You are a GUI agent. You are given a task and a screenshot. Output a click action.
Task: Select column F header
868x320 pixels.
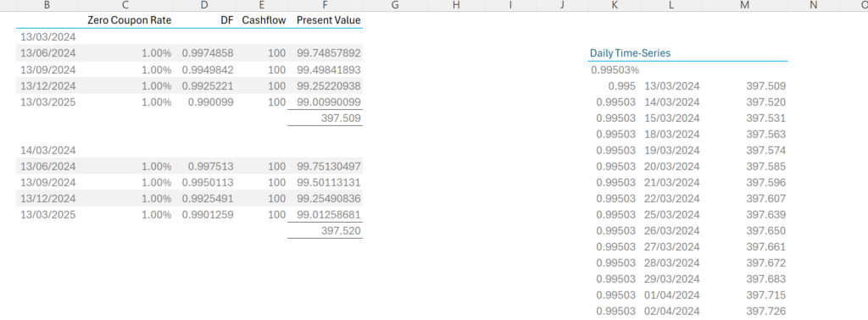(x=325, y=5)
